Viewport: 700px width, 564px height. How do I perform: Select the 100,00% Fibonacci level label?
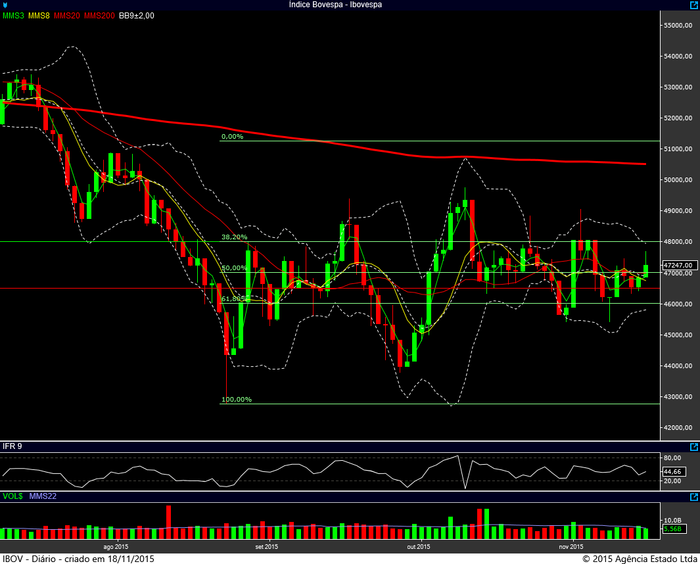(x=237, y=399)
